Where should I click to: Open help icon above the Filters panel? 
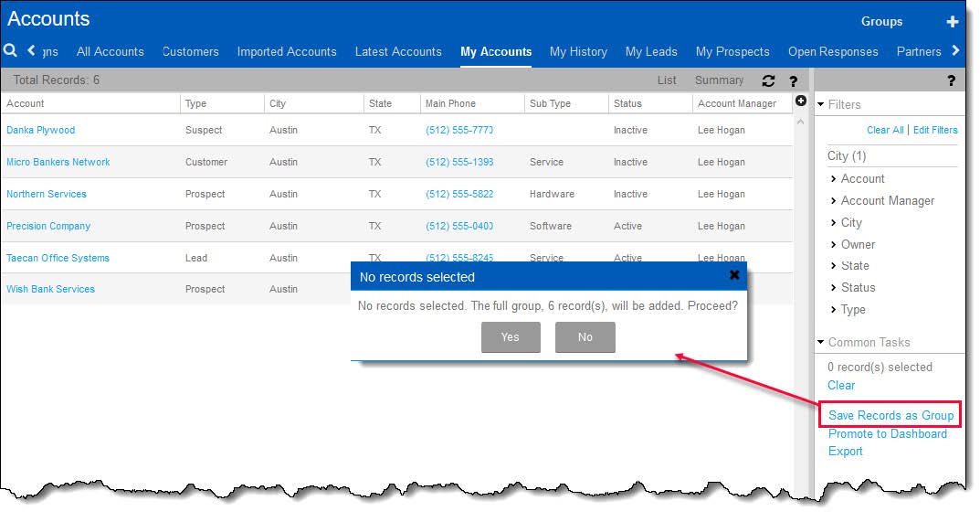click(951, 80)
